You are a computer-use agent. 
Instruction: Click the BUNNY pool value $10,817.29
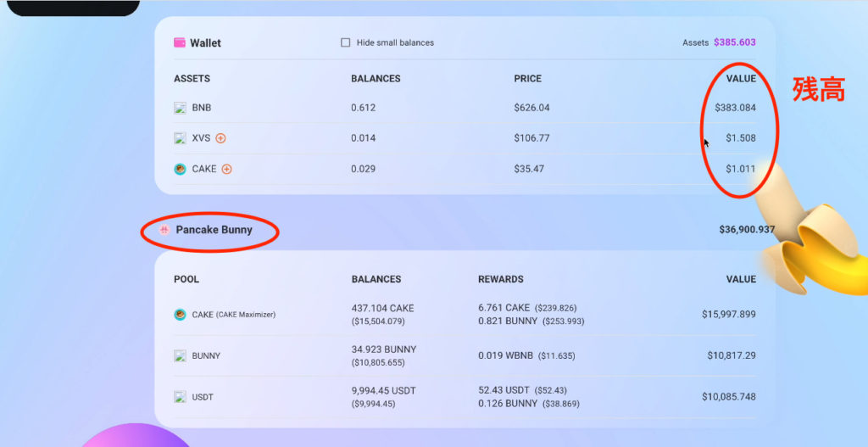click(x=732, y=355)
